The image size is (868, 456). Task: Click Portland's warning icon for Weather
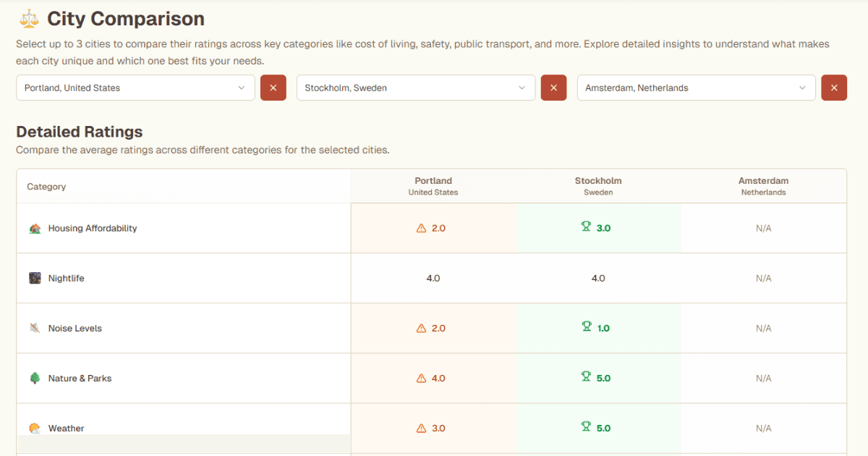click(x=421, y=428)
